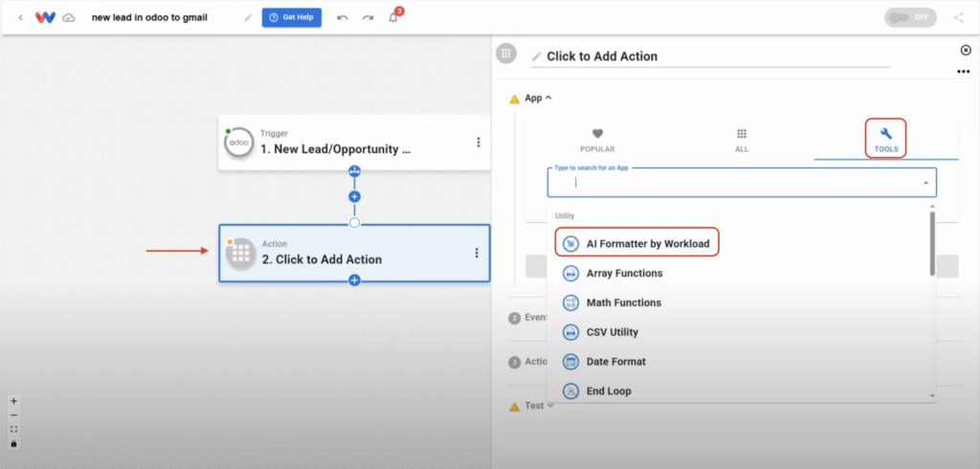Click the Math Functions icon

570,302
